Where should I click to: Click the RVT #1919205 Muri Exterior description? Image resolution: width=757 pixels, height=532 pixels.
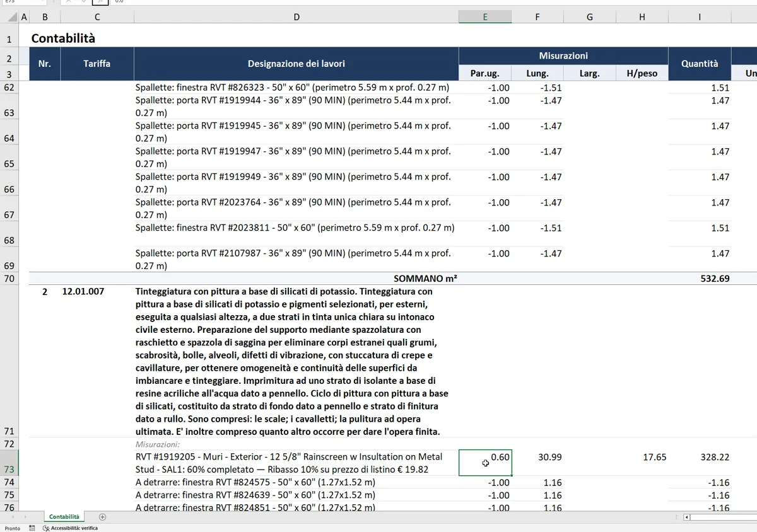point(296,463)
